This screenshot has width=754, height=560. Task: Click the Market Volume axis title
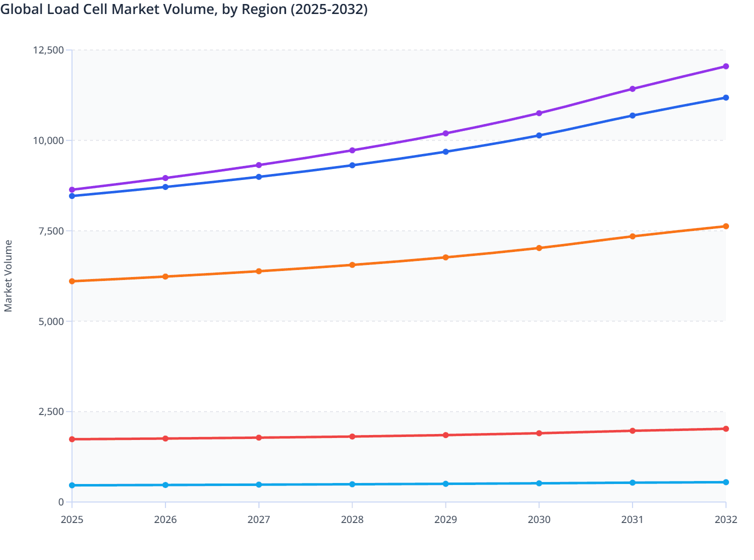[8, 276]
